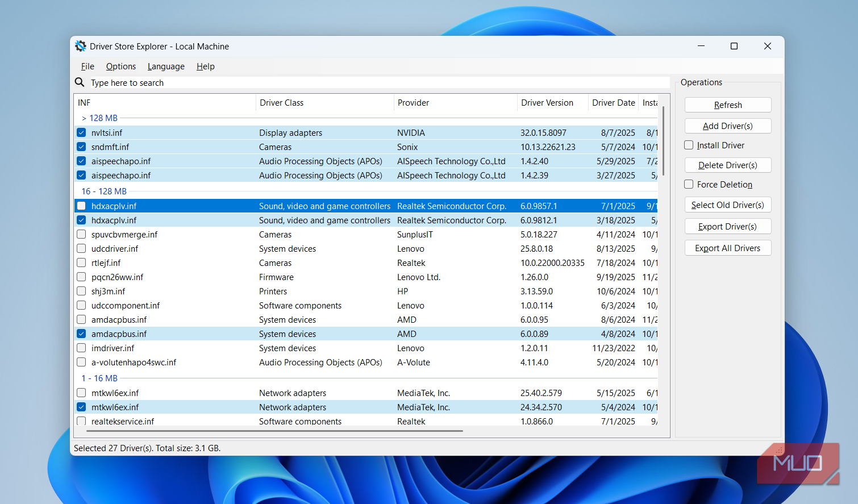This screenshot has width=858, height=504.
Task: Collapse the > 128 MB group
Action: 99,118
